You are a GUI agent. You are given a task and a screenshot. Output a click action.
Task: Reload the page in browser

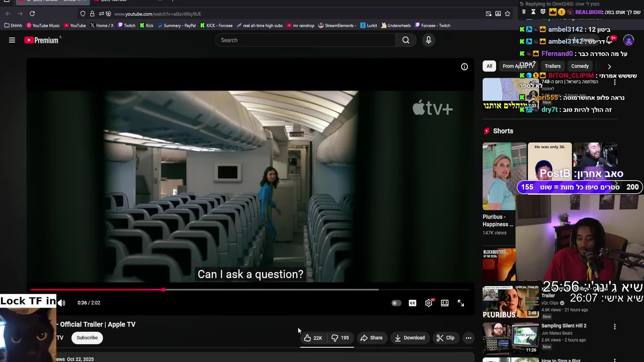click(32, 14)
